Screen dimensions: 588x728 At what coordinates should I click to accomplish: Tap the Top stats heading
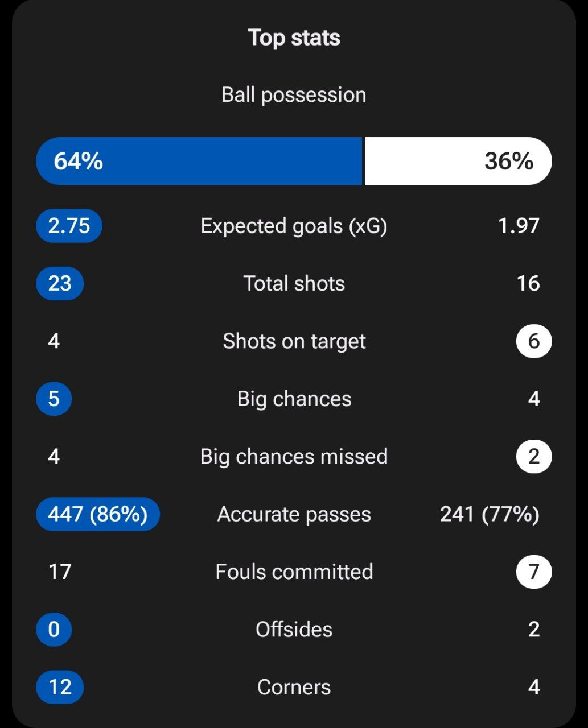coord(294,38)
